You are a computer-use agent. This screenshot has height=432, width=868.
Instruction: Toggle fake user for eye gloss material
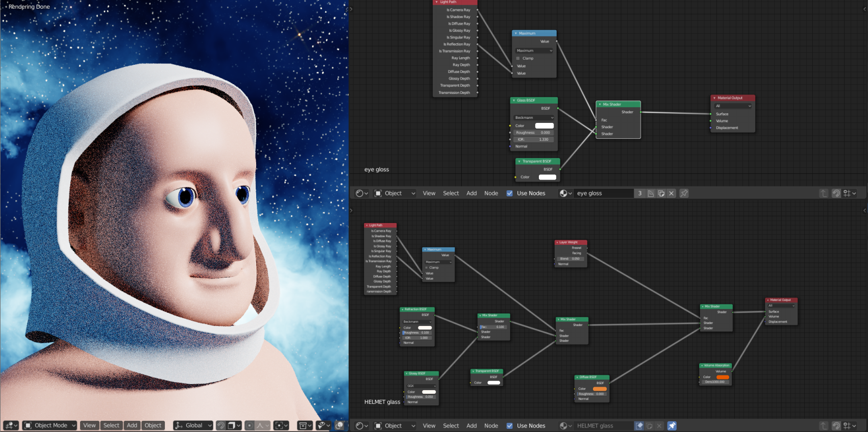pyautogui.click(x=651, y=193)
